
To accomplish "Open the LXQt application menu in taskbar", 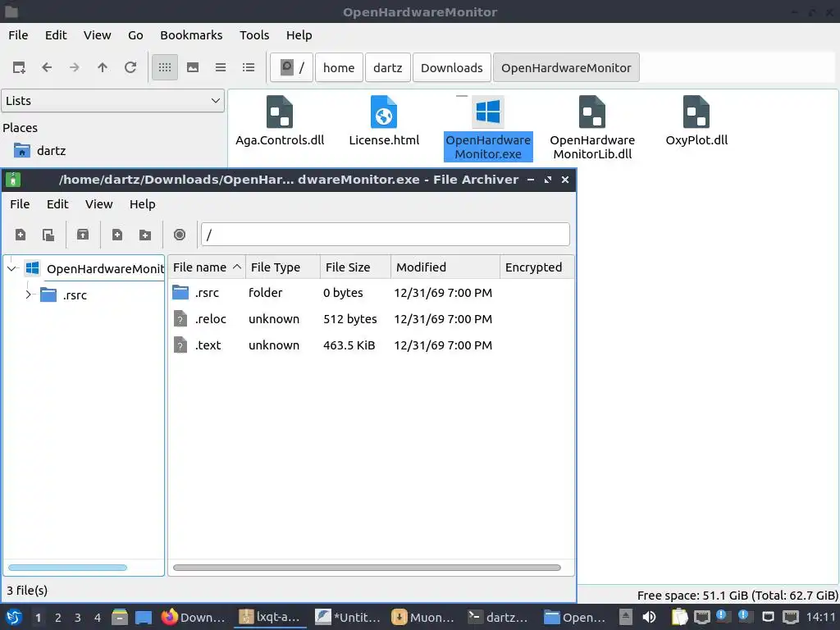I will [x=14, y=618].
